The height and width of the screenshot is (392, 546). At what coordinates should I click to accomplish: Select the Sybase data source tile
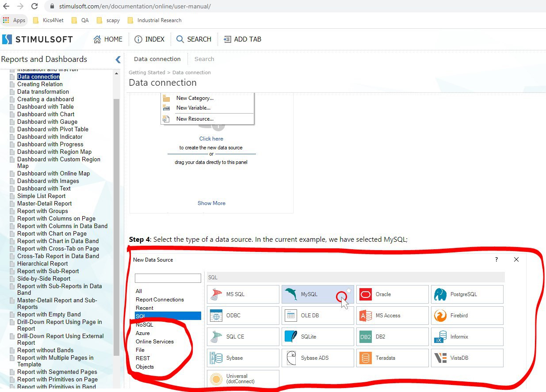click(x=243, y=358)
